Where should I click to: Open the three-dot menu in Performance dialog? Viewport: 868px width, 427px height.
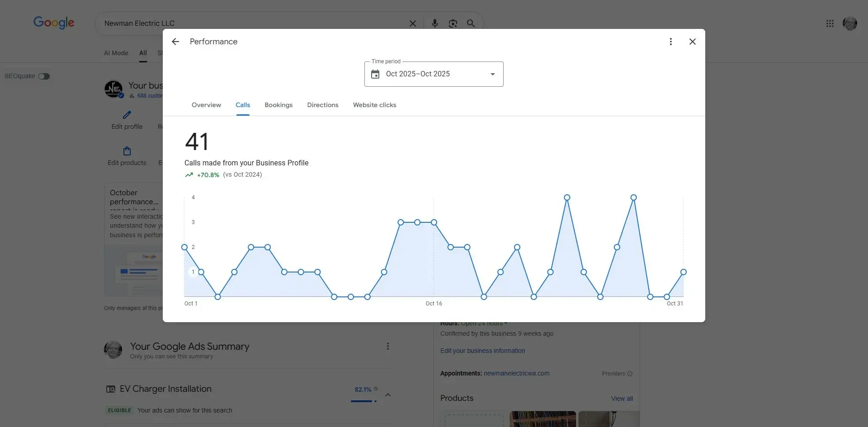pyautogui.click(x=671, y=41)
